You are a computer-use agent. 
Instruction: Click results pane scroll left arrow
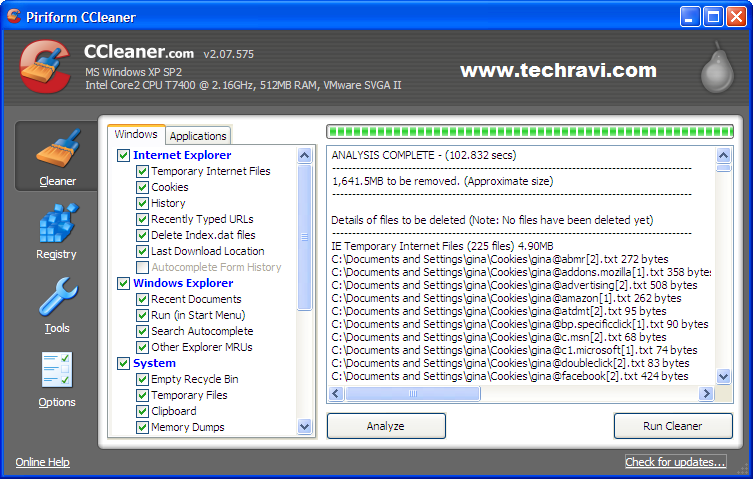(x=336, y=393)
